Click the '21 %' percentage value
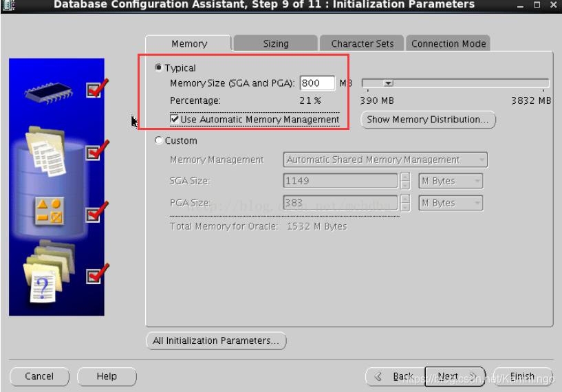This screenshot has width=562, height=392. [x=310, y=100]
